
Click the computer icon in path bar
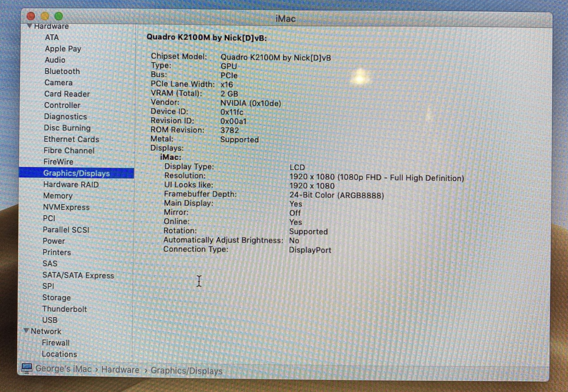click(x=27, y=368)
